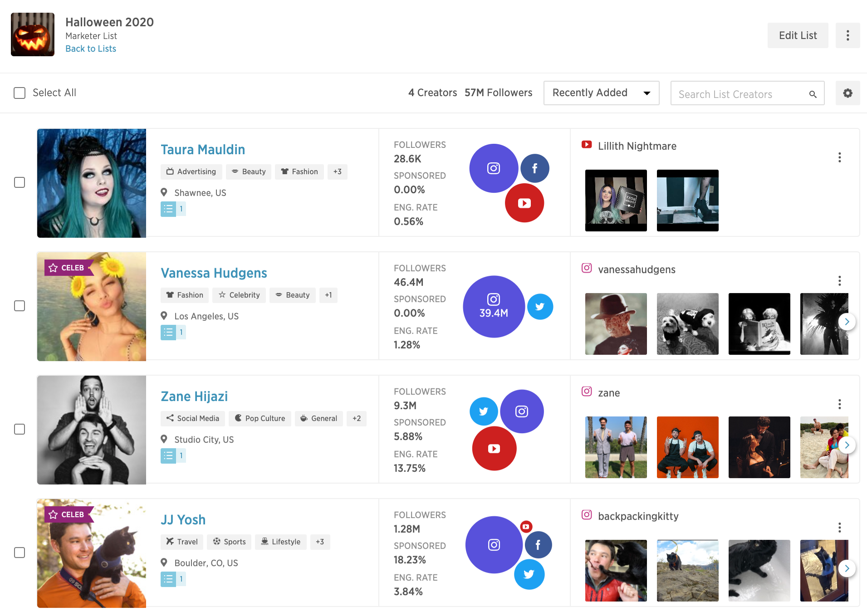Image resolution: width=867 pixels, height=616 pixels.
Task: Click JJ Yosh's Instagram bubble
Action: 494,545
